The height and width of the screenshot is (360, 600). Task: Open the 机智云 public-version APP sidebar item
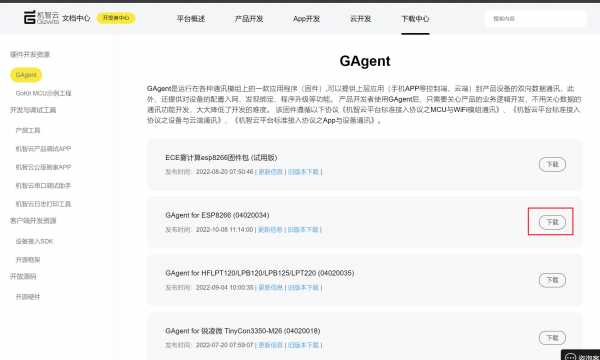coord(43,167)
